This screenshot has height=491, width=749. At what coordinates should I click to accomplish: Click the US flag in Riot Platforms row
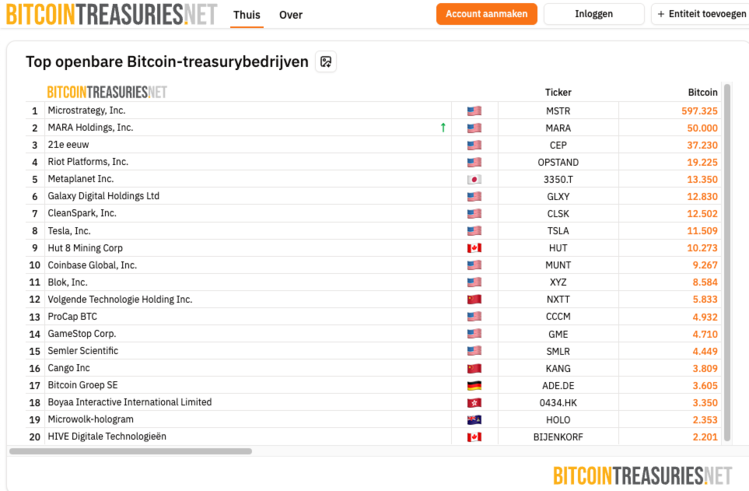pyautogui.click(x=474, y=162)
